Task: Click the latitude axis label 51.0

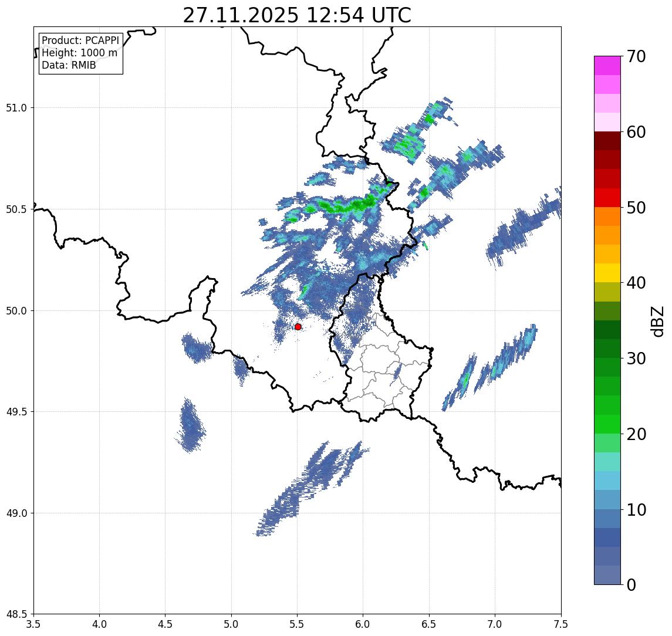Action: pyautogui.click(x=16, y=108)
